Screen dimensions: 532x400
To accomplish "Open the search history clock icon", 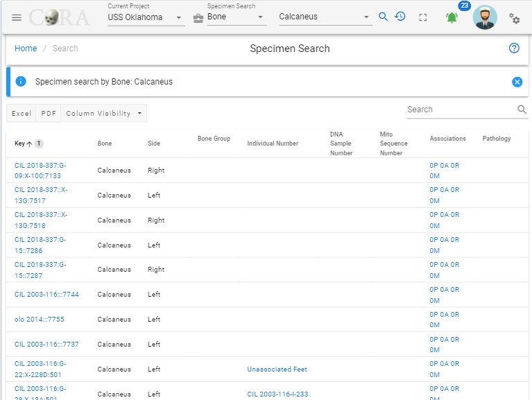I will tap(400, 16).
